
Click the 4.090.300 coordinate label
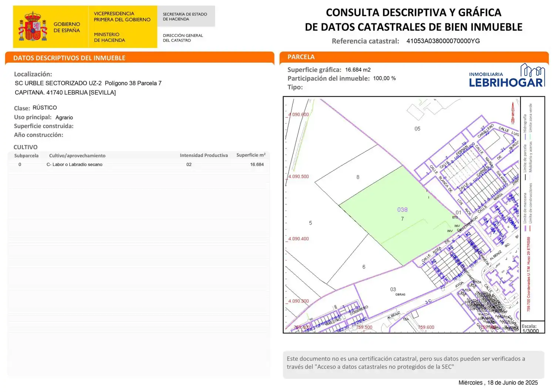[x=299, y=301]
